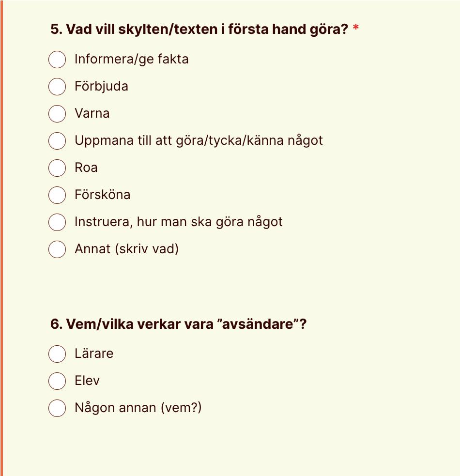460x476 pixels.
Task: Click the 'Informera/ge fakta' label text
Action: click(132, 59)
